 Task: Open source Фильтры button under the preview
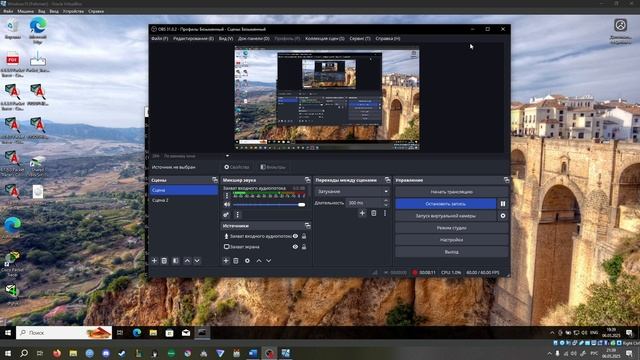(273, 167)
